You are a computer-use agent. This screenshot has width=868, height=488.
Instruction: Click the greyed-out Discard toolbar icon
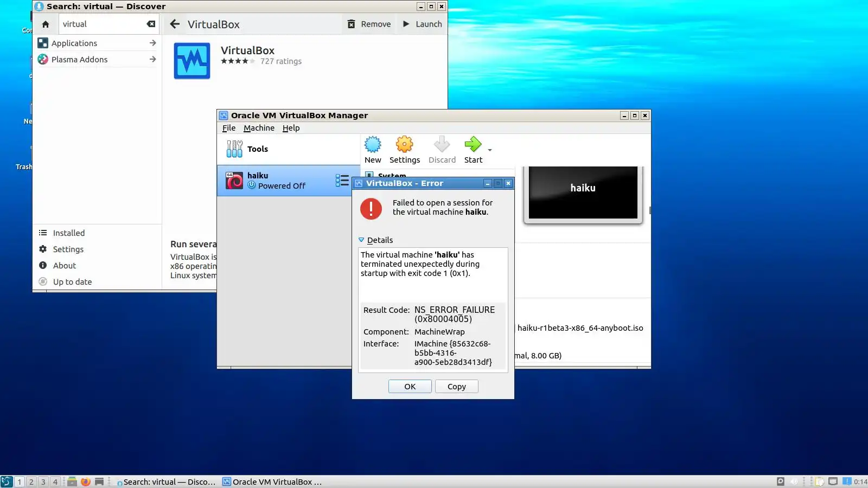442,145
